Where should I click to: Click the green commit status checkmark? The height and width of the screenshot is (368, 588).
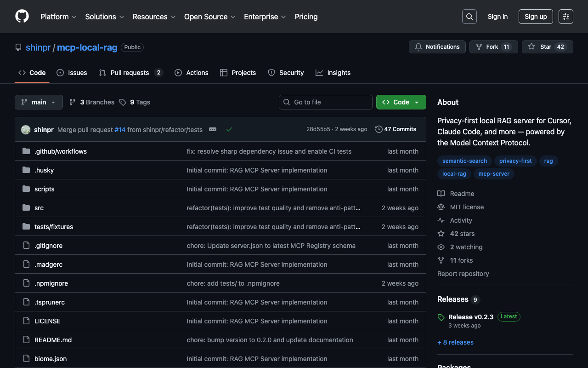tap(229, 130)
